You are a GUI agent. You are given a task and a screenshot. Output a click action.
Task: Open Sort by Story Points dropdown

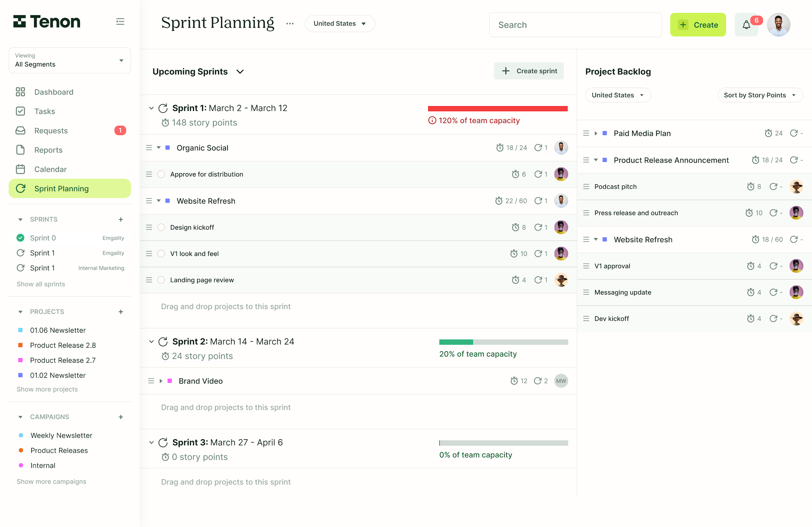pyautogui.click(x=760, y=95)
